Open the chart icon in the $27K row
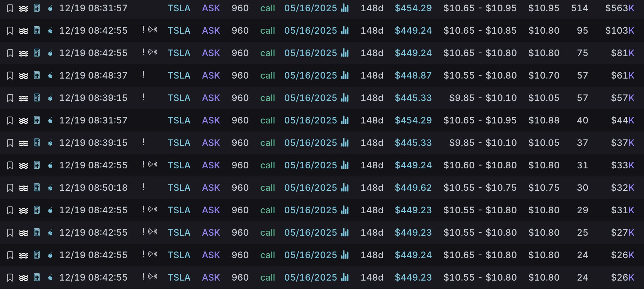The width and height of the screenshot is (644, 289). [345, 232]
